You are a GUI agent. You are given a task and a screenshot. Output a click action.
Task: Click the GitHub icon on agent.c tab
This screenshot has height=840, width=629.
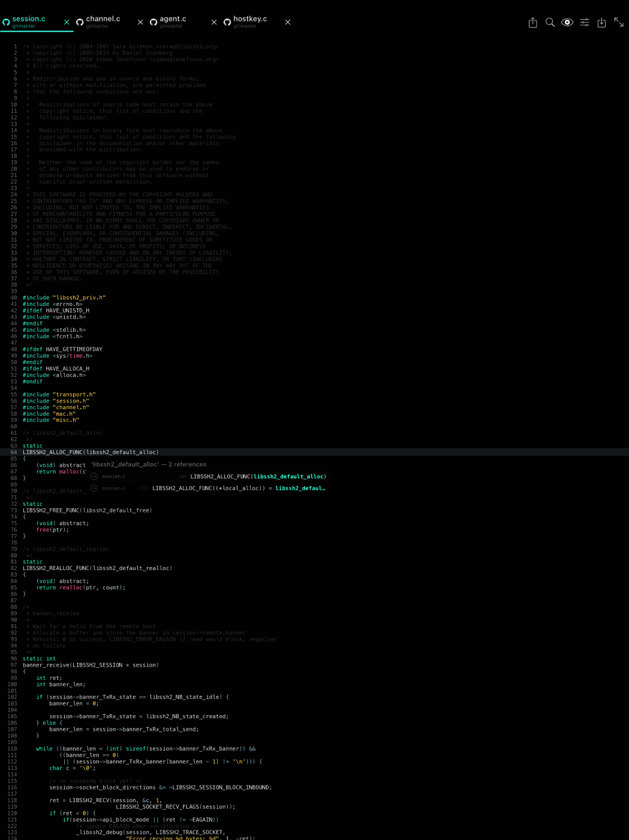coord(153,22)
